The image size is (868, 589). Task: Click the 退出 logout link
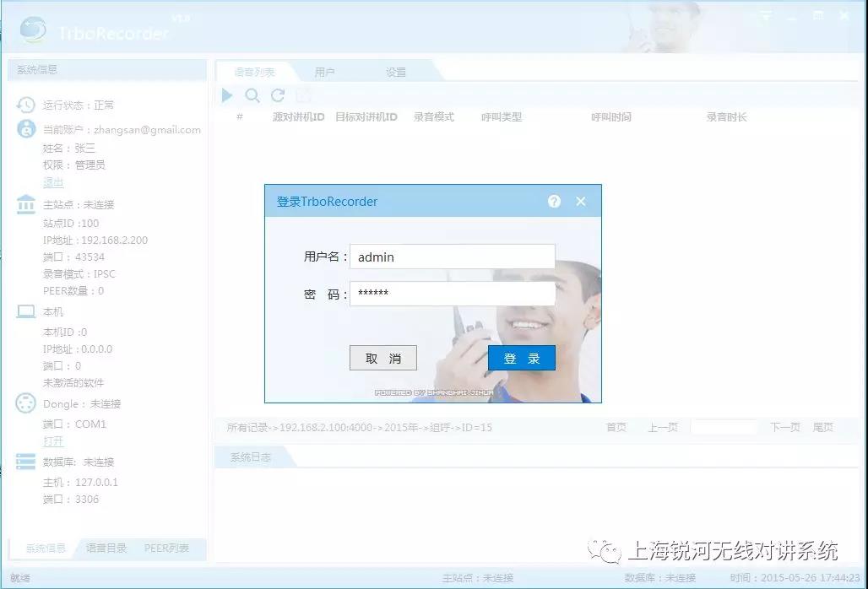coord(53,182)
